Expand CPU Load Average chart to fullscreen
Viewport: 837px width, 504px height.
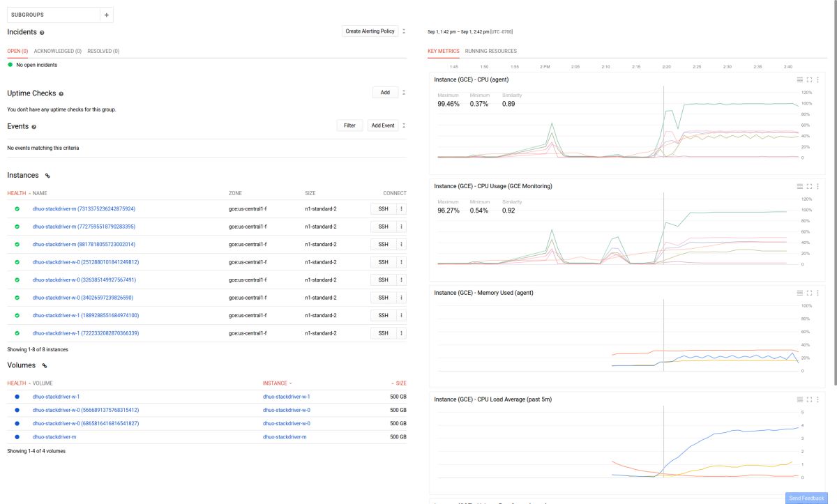click(810, 399)
